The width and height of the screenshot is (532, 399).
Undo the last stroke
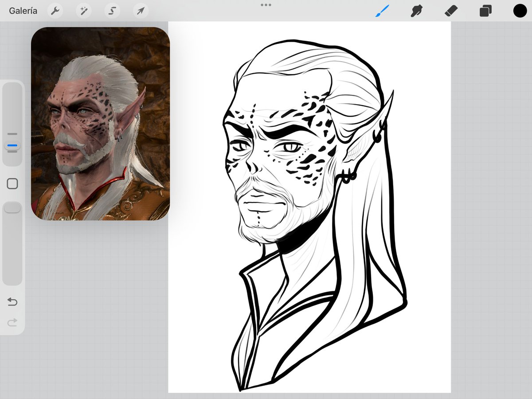(12, 302)
